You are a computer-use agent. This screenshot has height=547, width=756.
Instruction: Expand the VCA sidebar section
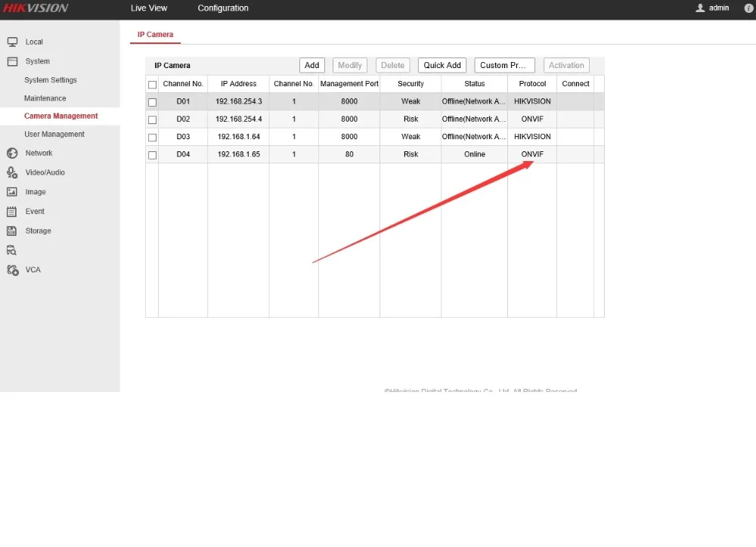(33, 270)
